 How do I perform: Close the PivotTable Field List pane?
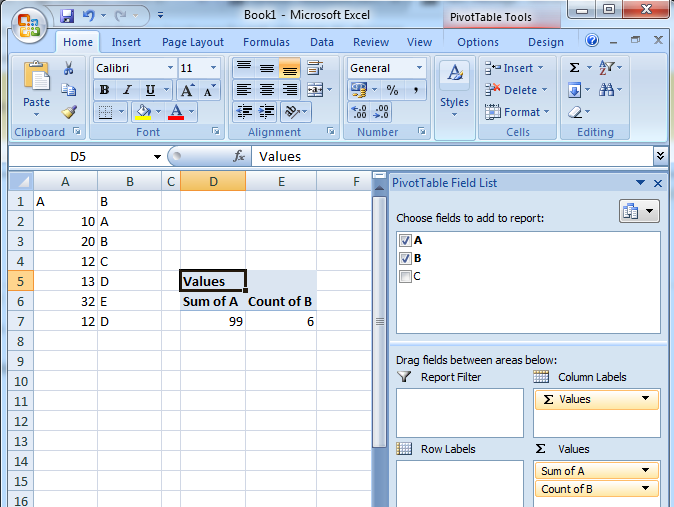coord(658,183)
